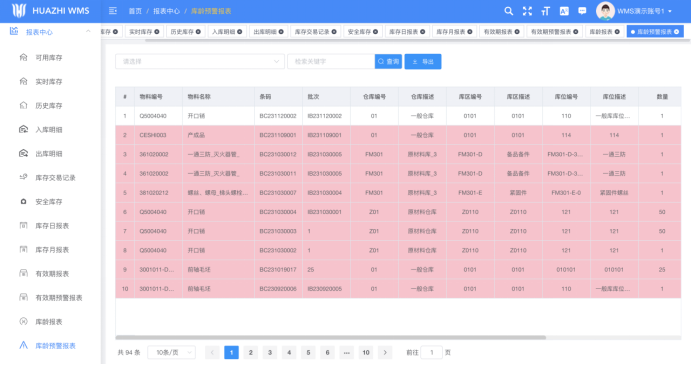
Task: Open the 10条/页 page size dropdown
Action: [171, 353]
